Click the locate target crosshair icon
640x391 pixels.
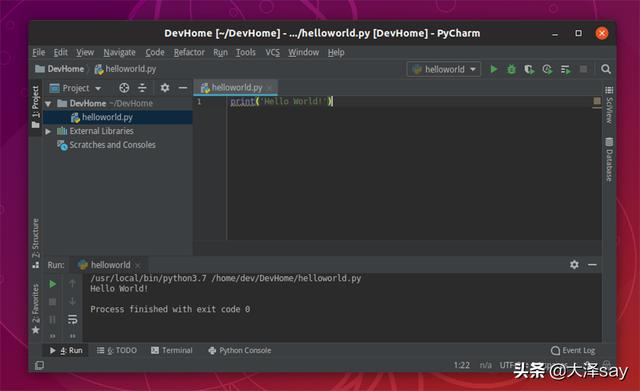click(x=124, y=88)
